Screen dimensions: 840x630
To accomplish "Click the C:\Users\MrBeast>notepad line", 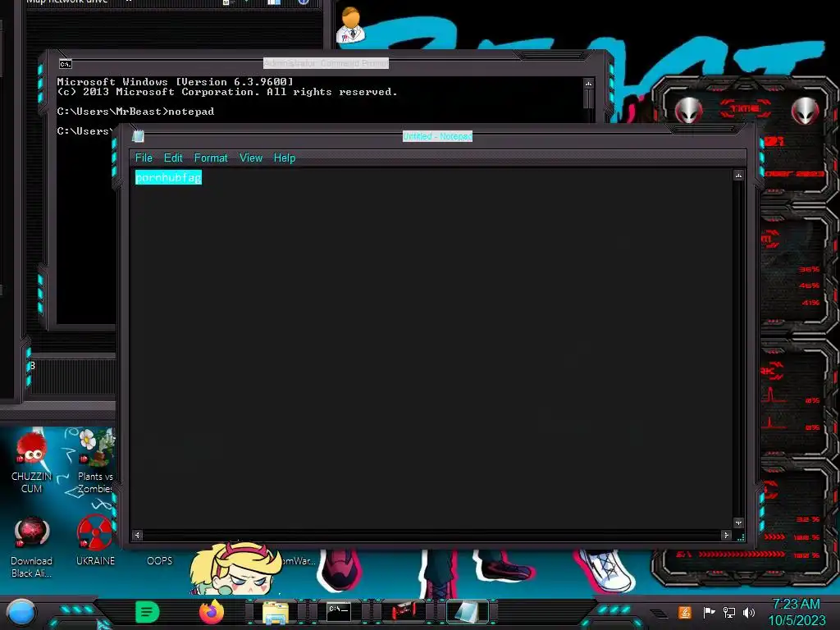I will (x=135, y=112).
